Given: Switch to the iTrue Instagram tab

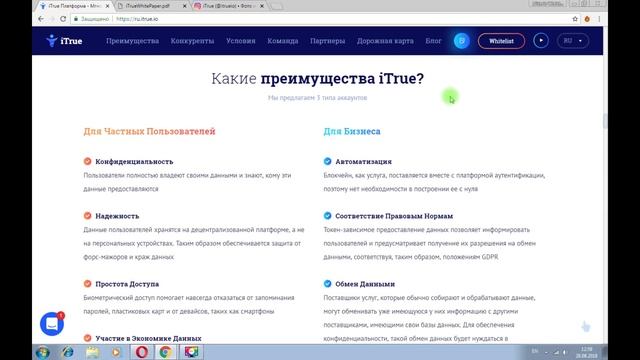Looking at the screenshot, I should [229, 6].
